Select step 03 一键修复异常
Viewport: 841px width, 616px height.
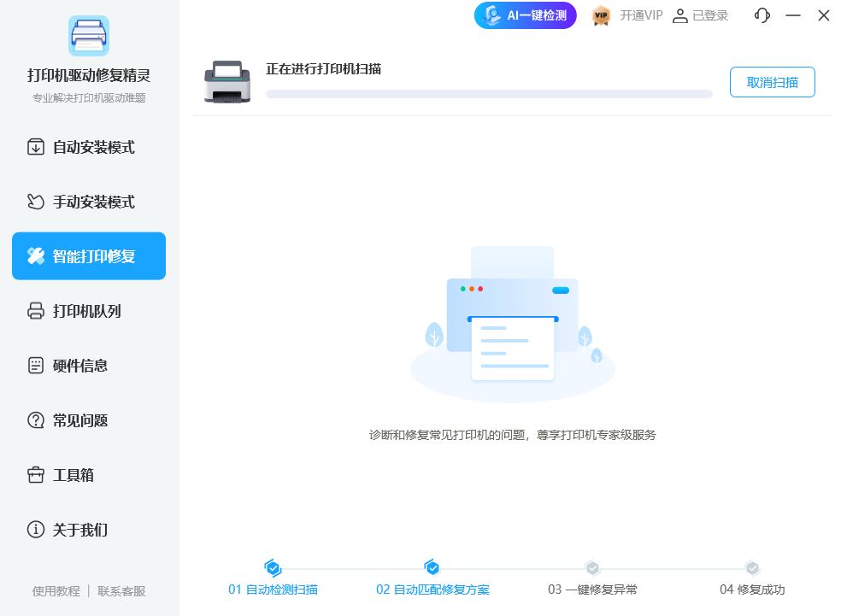(x=593, y=590)
